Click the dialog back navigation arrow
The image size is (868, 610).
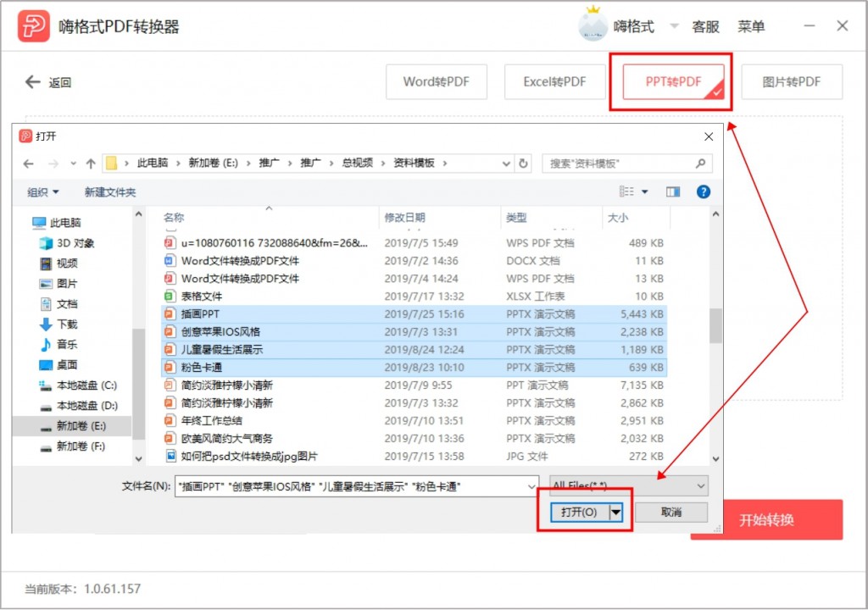tap(29, 164)
